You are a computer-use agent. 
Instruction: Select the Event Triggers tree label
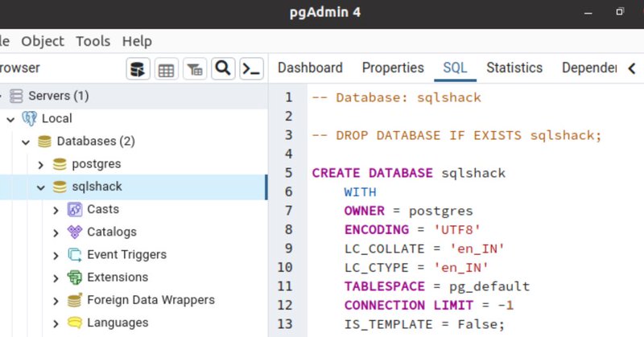click(x=126, y=255)
